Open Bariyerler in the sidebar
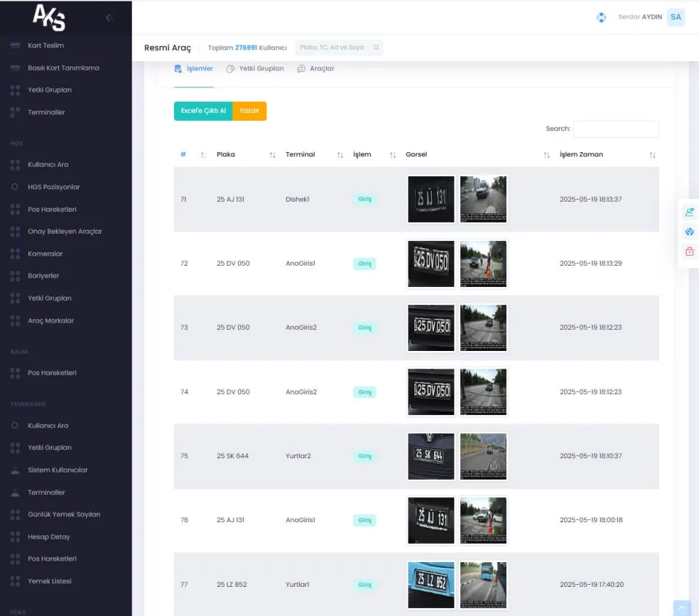 click(x=43, y=275)
